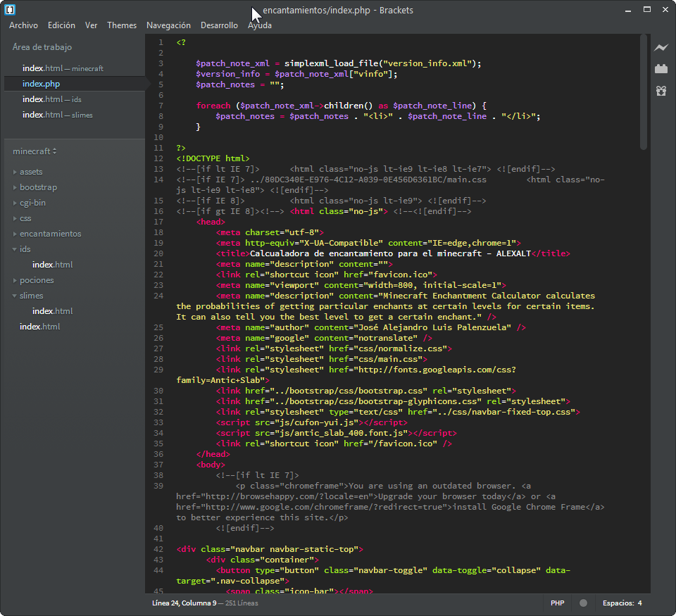Open the Desarrollo menu
This screenshot has height=616, width=676.
220,25
